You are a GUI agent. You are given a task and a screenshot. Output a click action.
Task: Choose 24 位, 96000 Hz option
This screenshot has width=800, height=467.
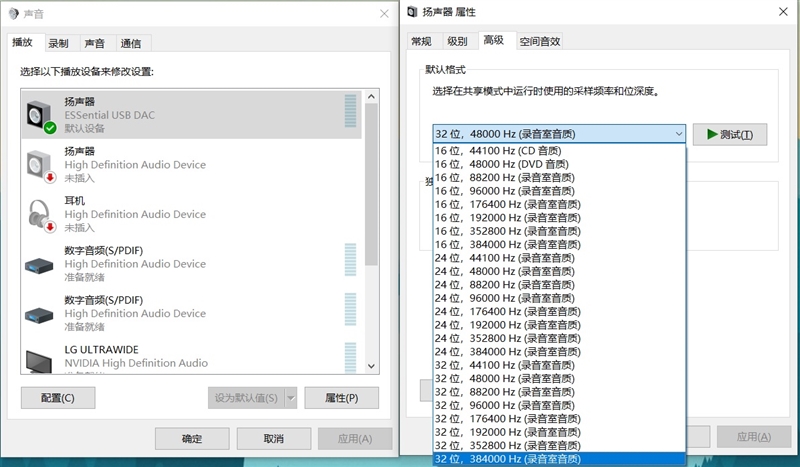559,298
